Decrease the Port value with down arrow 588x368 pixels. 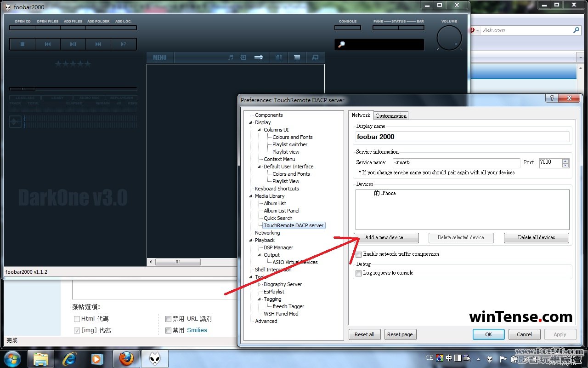565,165
